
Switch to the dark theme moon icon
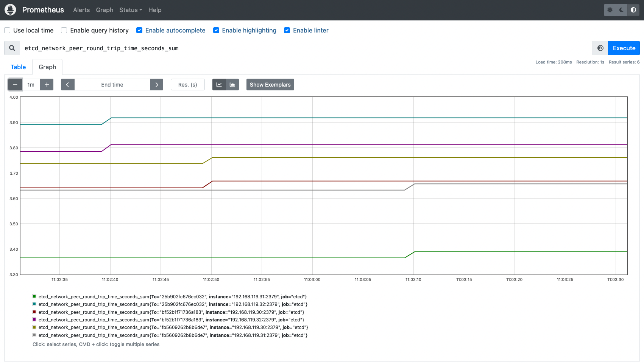(622, 10)
